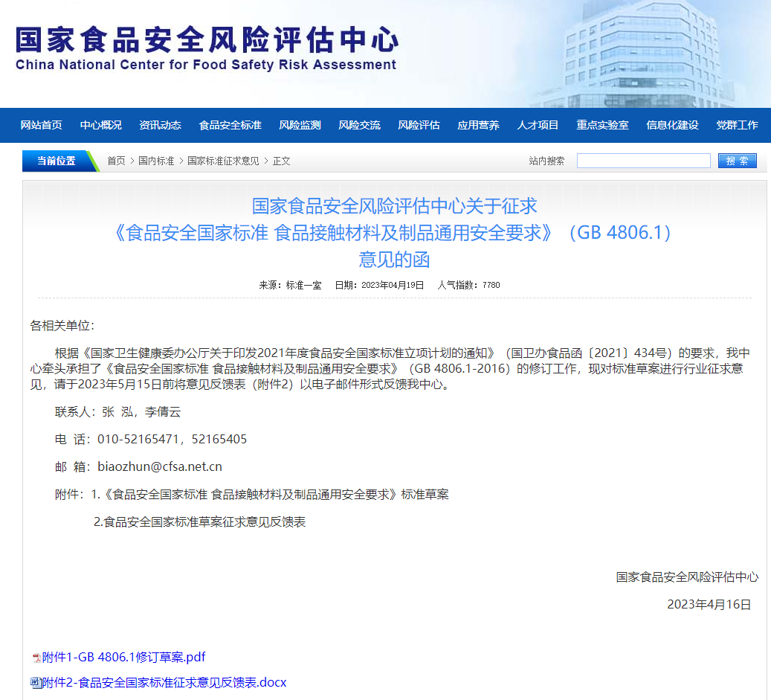This screenshot has width=771, height=700.
Task: Click the English site name under the logo
Action: (x=206, y=65)
